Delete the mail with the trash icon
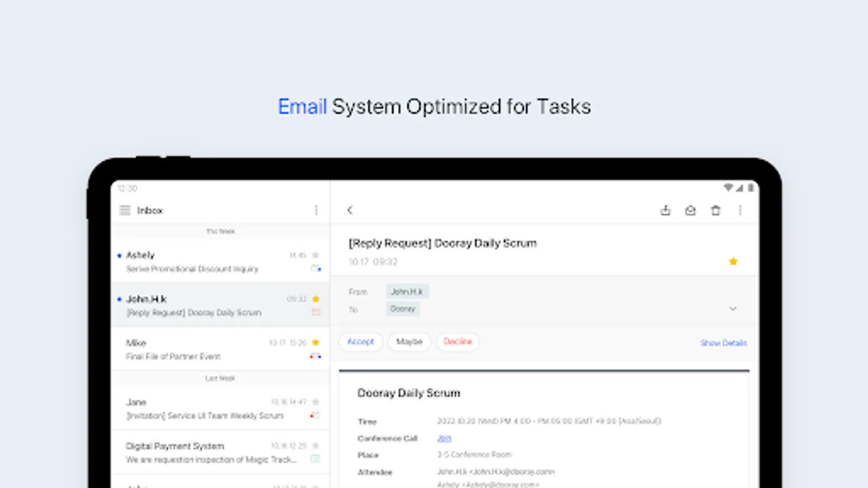 coord(716,210)
